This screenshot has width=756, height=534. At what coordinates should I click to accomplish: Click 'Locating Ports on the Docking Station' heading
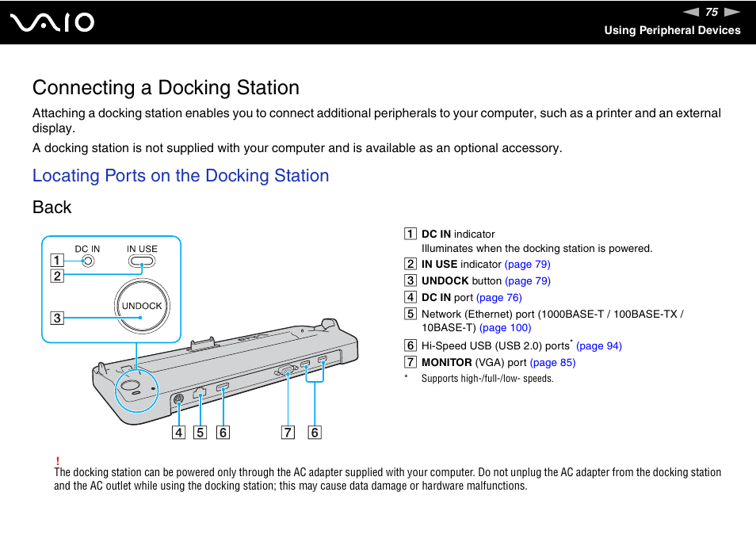coord(181,175)
